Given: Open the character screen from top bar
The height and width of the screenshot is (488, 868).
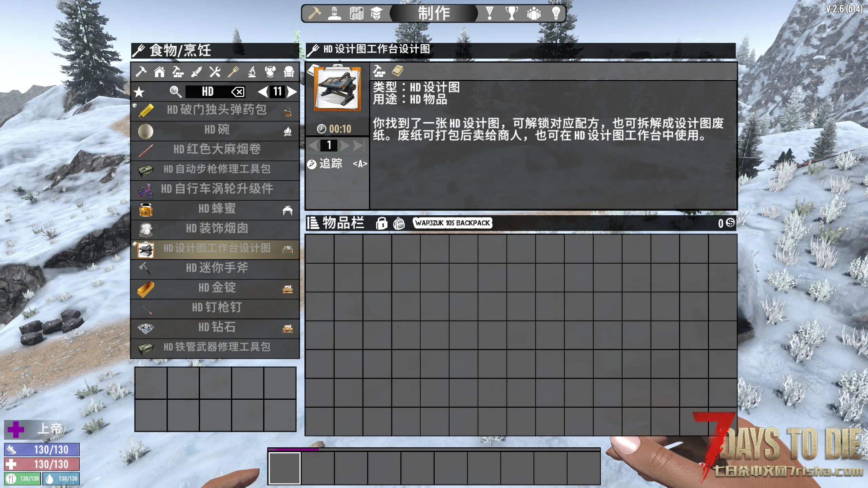Looking at the screenshot, I should point(335,14).
